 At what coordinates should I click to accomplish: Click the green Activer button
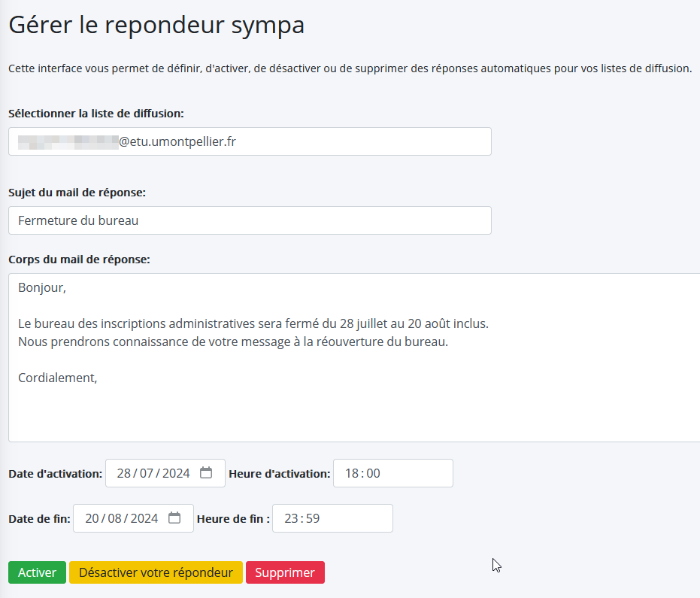[37, 572]
